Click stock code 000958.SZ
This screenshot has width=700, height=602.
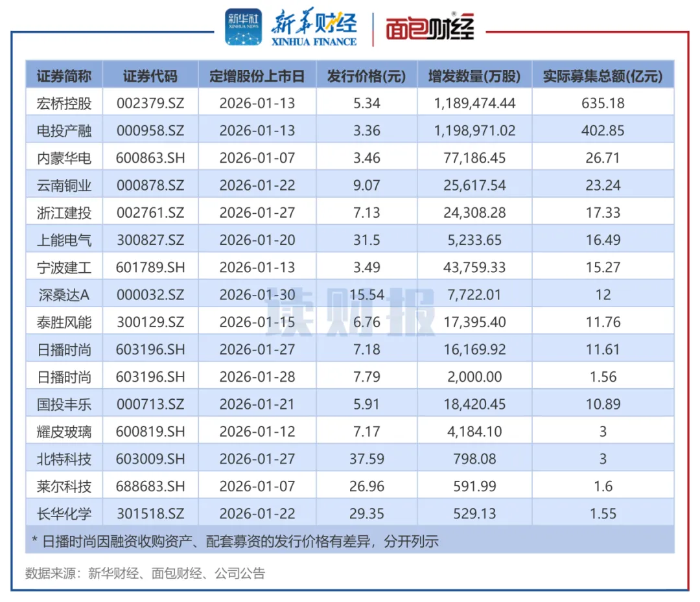point(150,130)
